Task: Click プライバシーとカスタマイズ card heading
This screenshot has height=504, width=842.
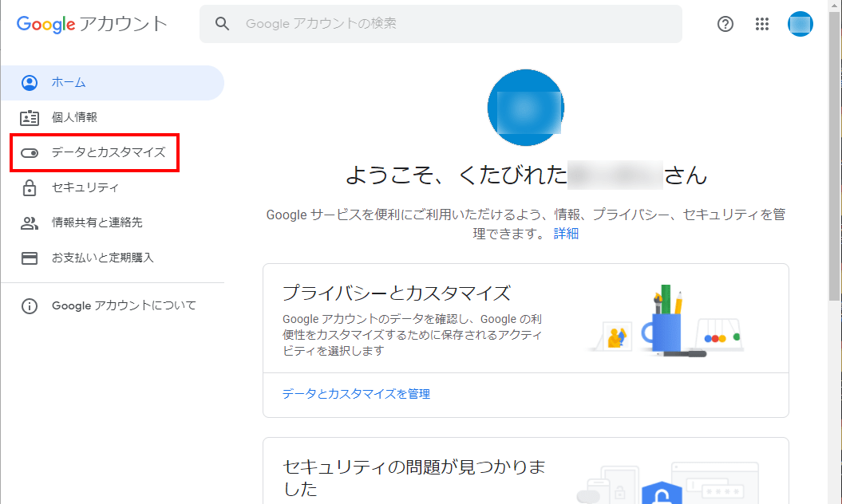Action: click(397, 293)
